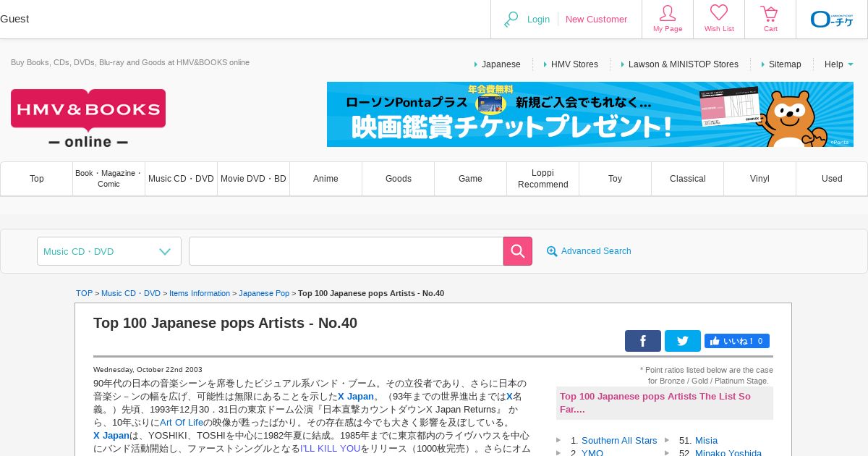The height and width of the screenshot is (456, 868).
Task: Click Advanced Search link text
Action: 596,251
